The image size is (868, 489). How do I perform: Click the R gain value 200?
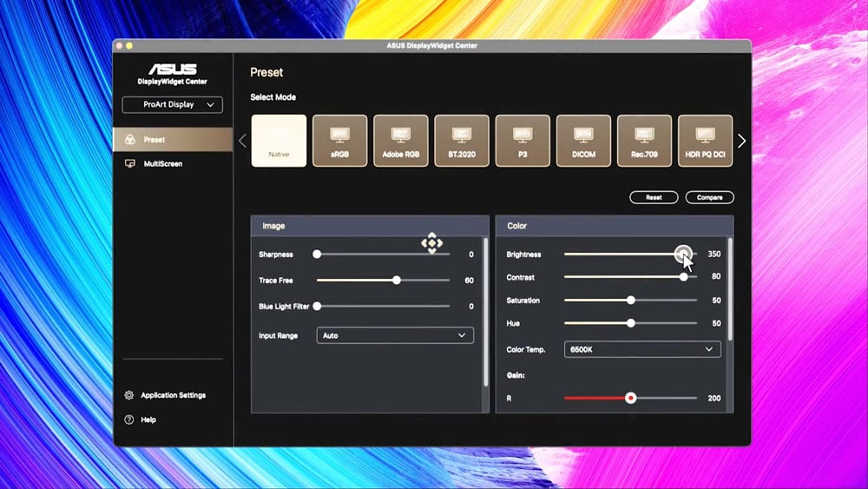(x=714, y=398)
